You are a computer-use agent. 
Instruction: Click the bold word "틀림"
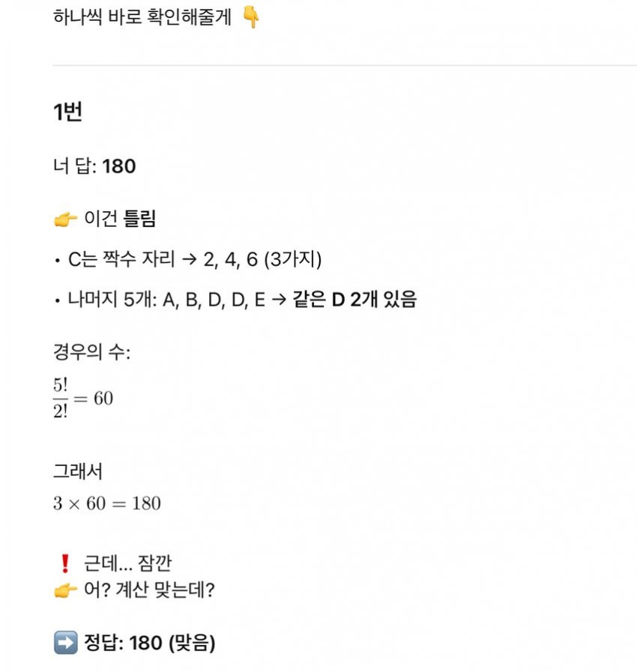[x=139, y=220]
